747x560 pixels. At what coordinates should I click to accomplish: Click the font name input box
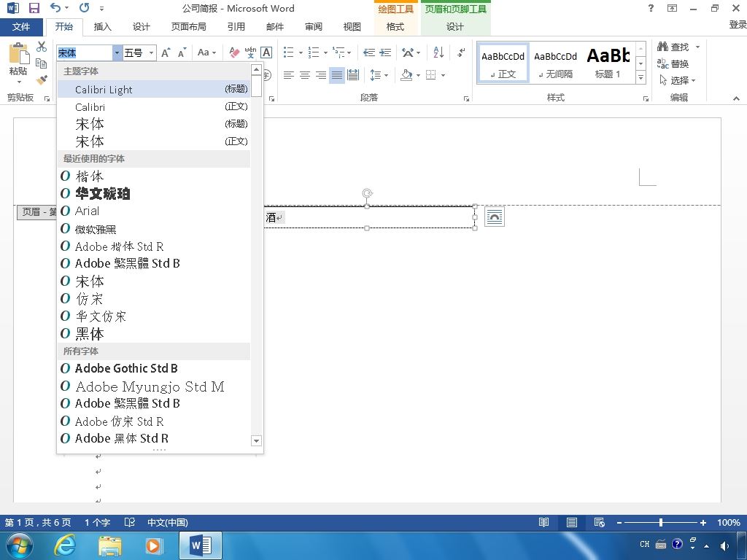pos(85,52)
